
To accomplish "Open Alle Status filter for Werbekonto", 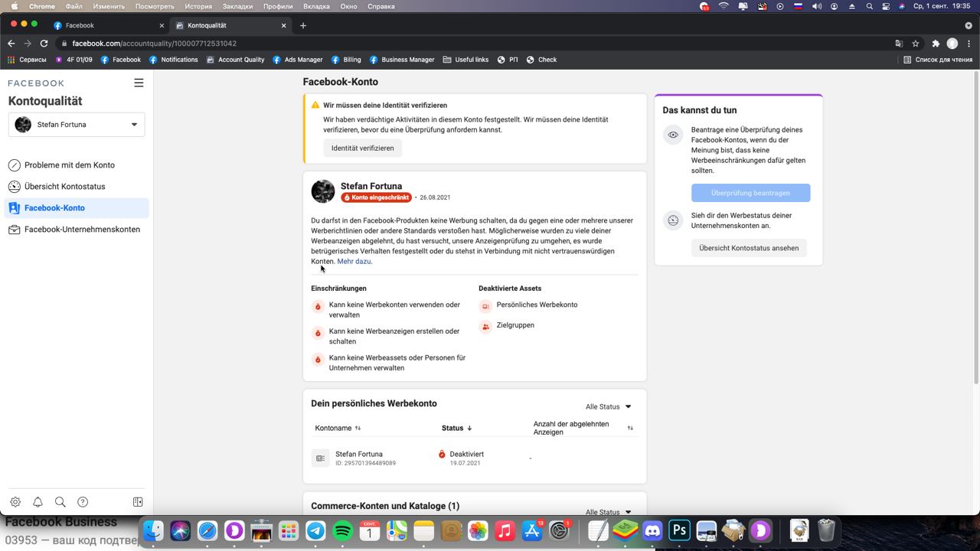I will (x=609, y=406).
